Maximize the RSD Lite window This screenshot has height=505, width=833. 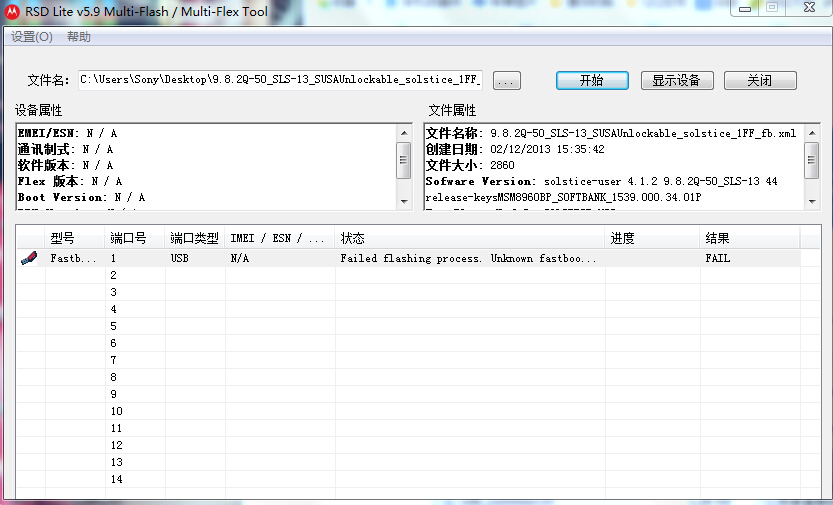pyautogui.click(x=772, y=8)
